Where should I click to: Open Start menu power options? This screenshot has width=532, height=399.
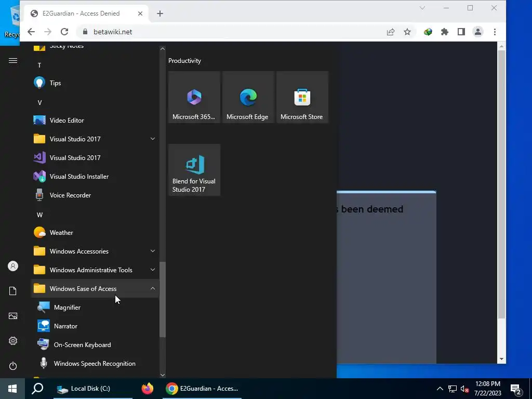[x=13, y=366]
